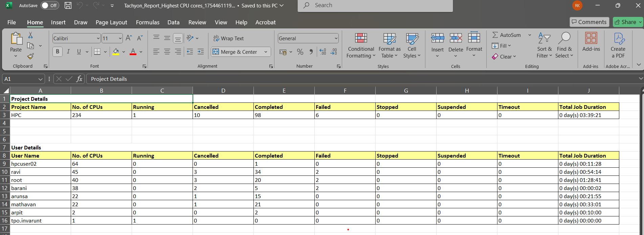Click Format as Table button
The image size is (644, 235).
point(390,46)
